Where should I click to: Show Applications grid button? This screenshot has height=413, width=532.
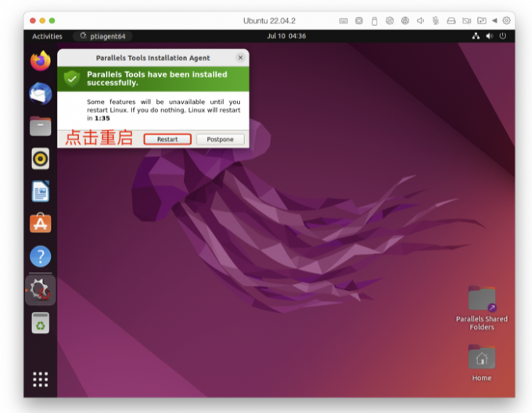pos(41,379)
